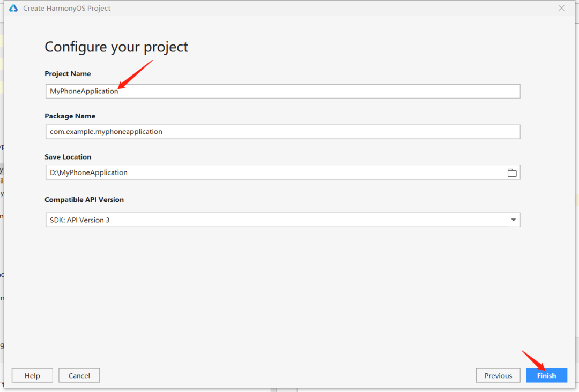
Task: Click the Package Name label
Action: 70,116
